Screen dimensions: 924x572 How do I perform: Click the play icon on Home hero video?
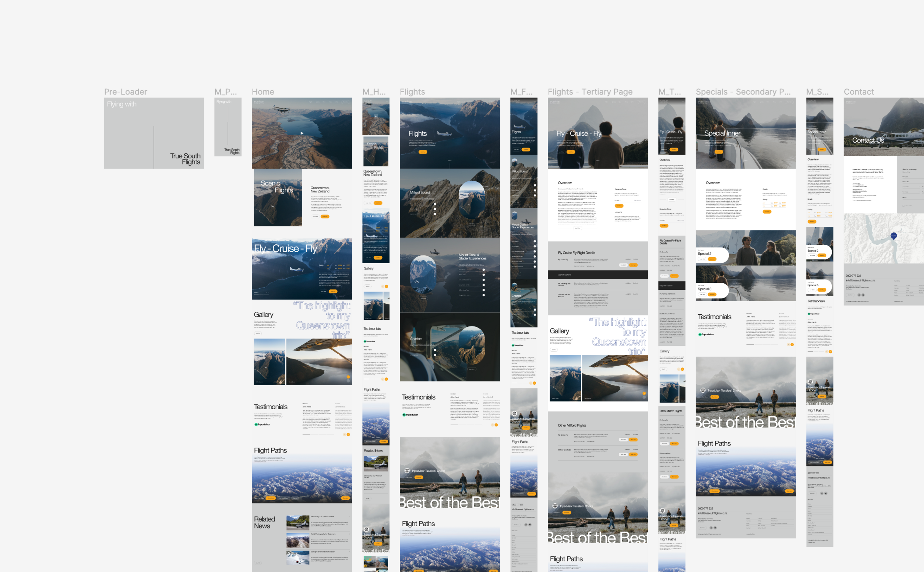(x=302, y=133)
